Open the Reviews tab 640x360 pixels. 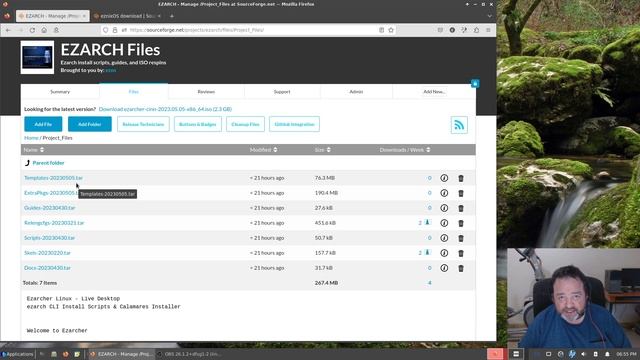pos(206,92)
